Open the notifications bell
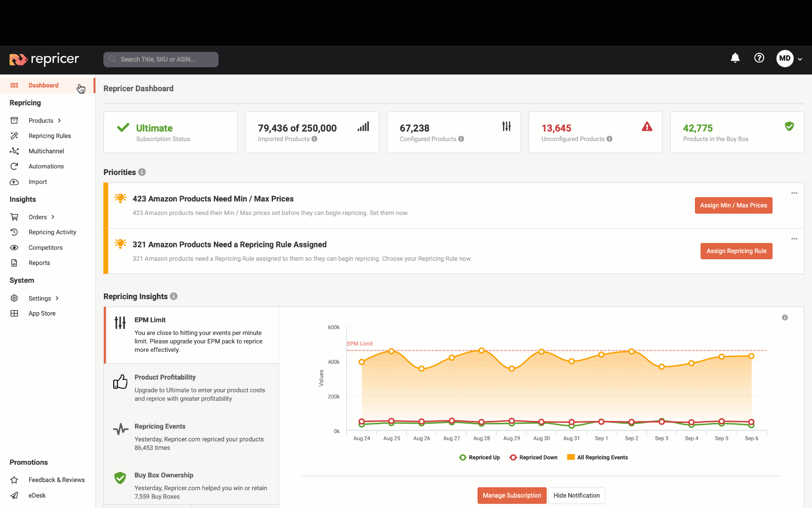This screenshot has width=812, height=508. pyautogui.click(x=735, y=58)
